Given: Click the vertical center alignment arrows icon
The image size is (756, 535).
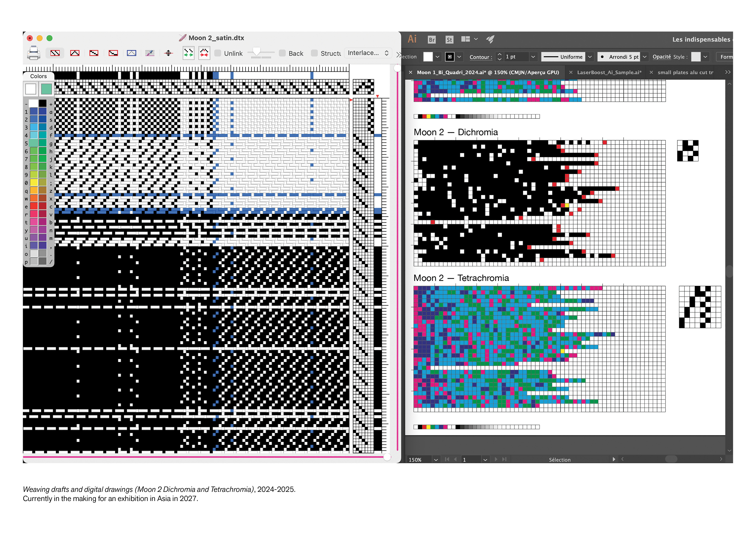Looking at the screenshot, I should [x=168, y=53].
